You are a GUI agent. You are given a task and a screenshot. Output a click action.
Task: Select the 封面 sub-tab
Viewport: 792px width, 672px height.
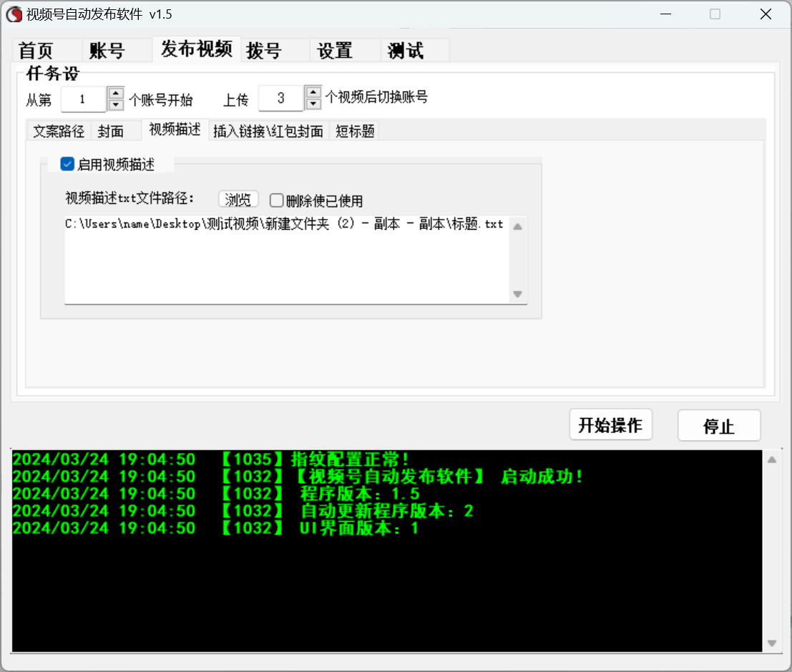click(x=116, y=132)
